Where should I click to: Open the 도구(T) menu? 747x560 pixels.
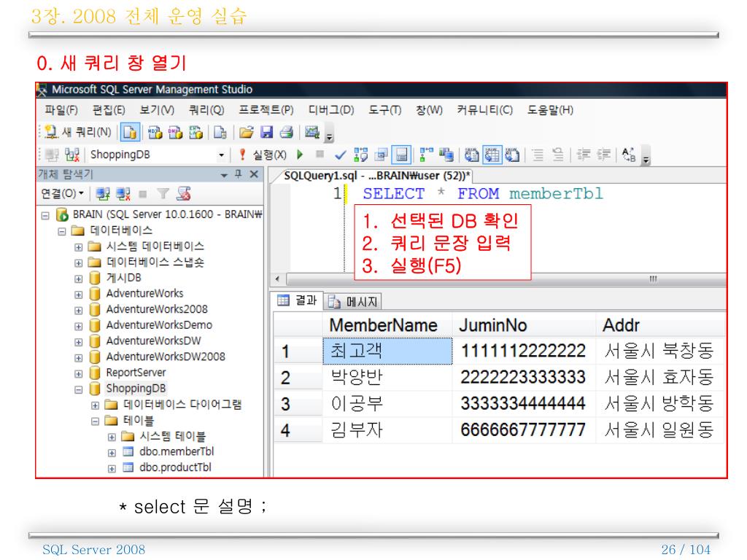coord(385,110)
